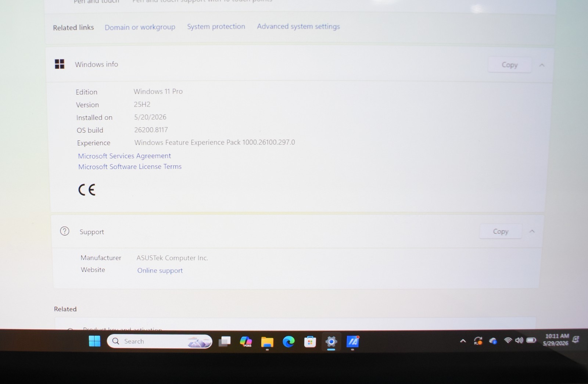Click the Windows logo beside Windows info
The width and height of the screenshot is (588, 384).
click(60, 64)
